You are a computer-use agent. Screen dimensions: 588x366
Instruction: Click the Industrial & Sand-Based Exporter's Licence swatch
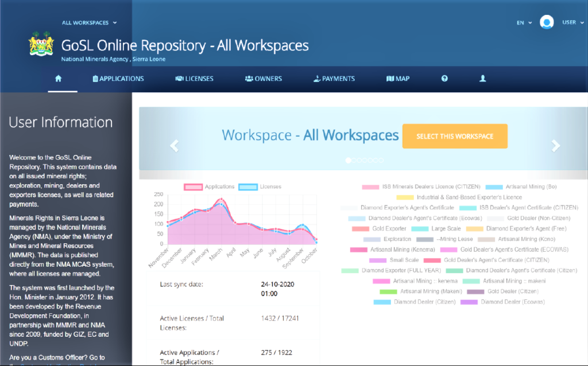tap(405, 197)
